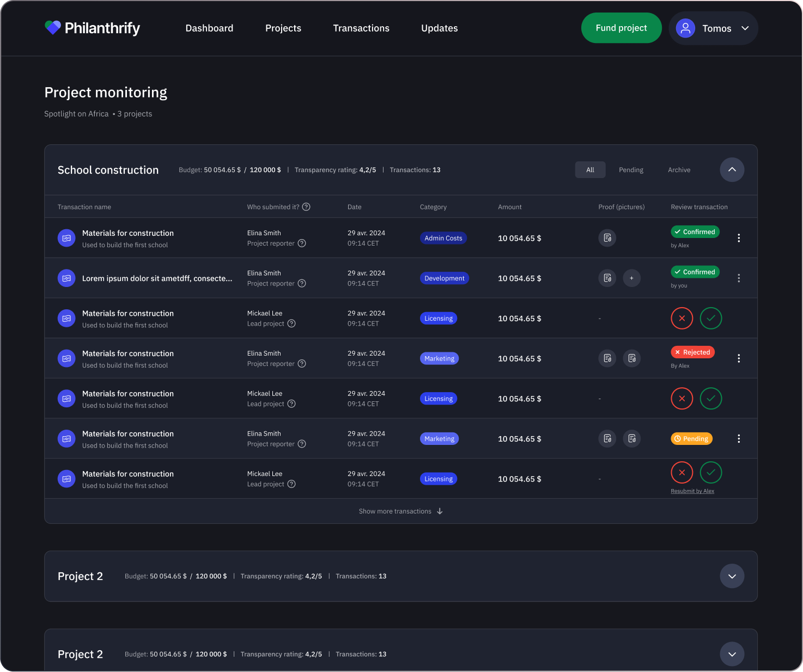
Task: Click the Philanthrify heart logo
Action: 53,28
